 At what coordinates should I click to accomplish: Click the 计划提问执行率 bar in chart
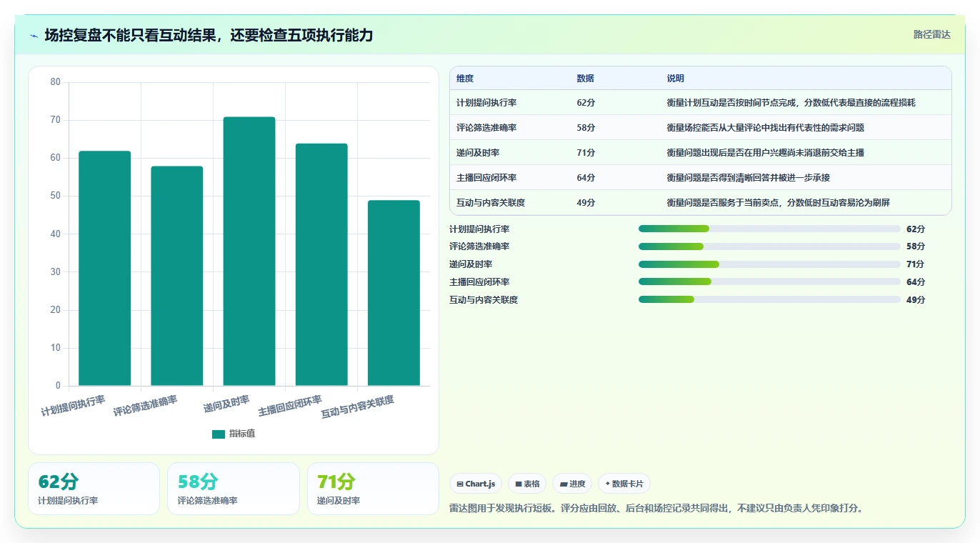pyautogui.click(x=104, y=269)
